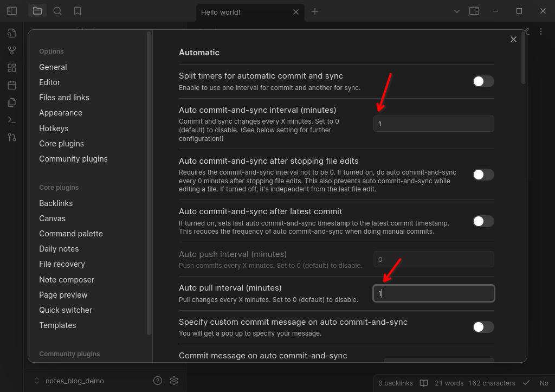
Task: Open graph view from ribbon
Action: coord(12,50)
